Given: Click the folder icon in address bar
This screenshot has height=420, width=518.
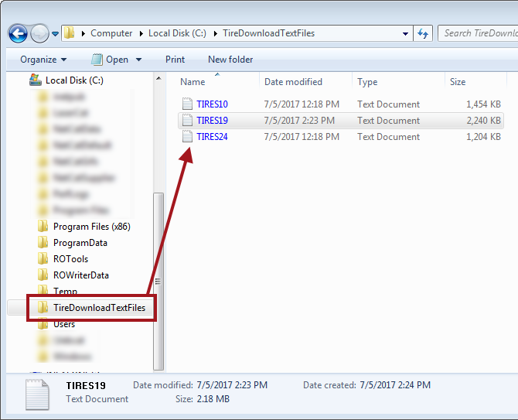Looking at the screenshot, I should coord(69,33).
